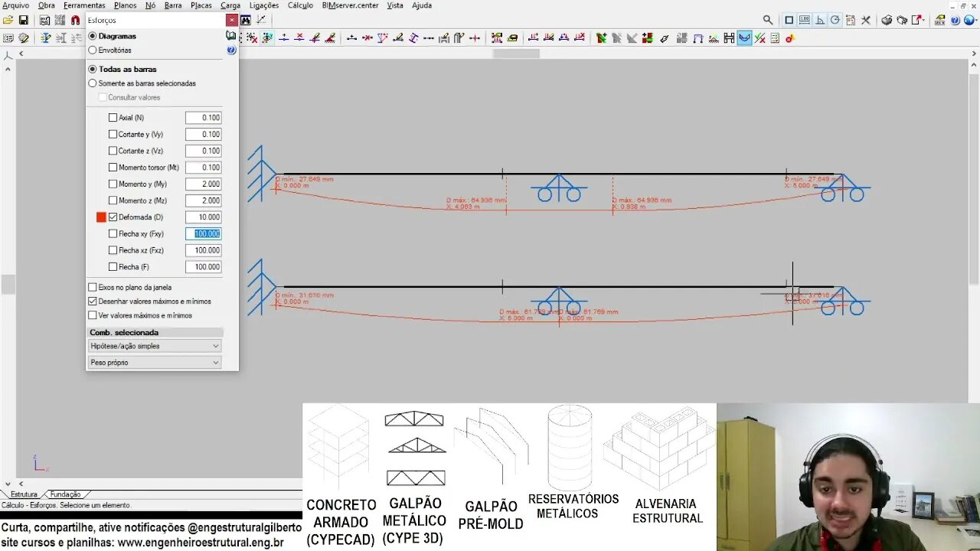Open the Barra menu
The image size is (980, 551).
tap(173, 5)
